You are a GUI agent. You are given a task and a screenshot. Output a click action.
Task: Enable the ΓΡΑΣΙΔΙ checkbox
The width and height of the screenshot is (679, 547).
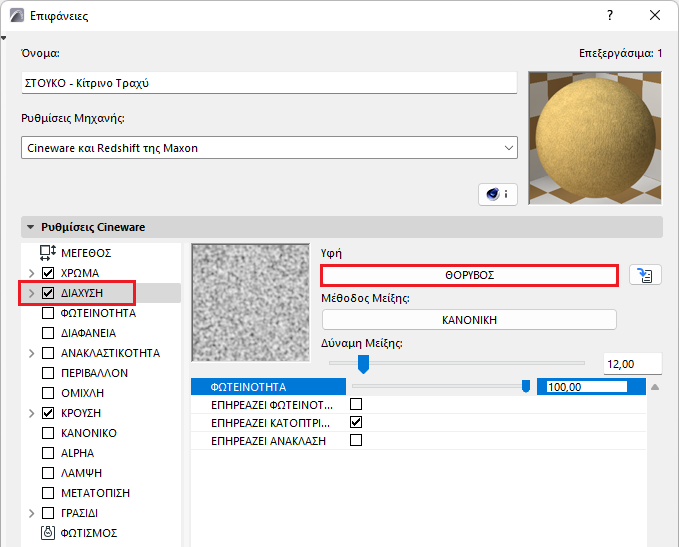pos(48,513)
